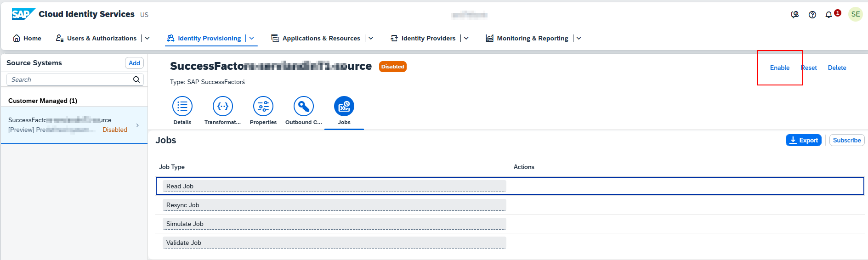Expand Applications & Resources dropdown arrow
This screenshot has width=868, height=260.
tap(371, 38)
